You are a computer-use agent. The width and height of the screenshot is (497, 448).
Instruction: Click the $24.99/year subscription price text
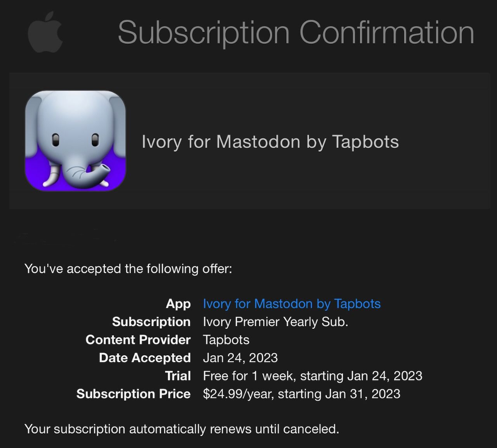(301, 394)
